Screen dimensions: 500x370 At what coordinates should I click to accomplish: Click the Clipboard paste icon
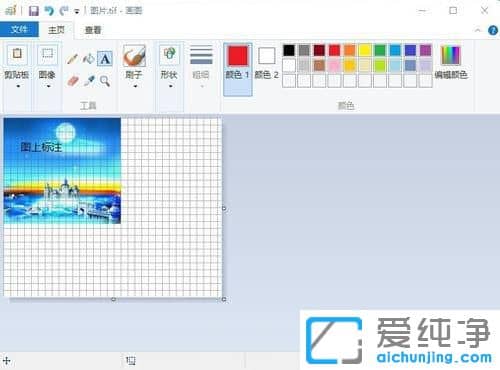pyautogui.click(x=17, y=54)
